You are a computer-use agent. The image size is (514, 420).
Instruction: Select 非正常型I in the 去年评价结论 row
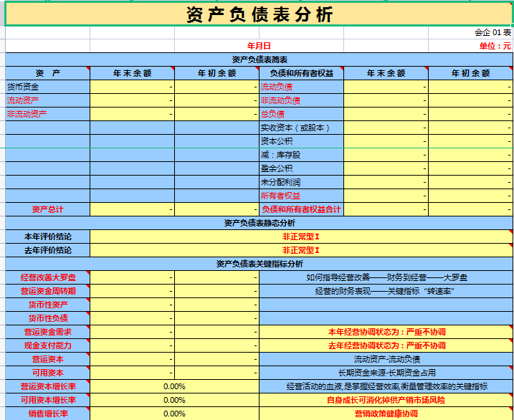[301, 250]
